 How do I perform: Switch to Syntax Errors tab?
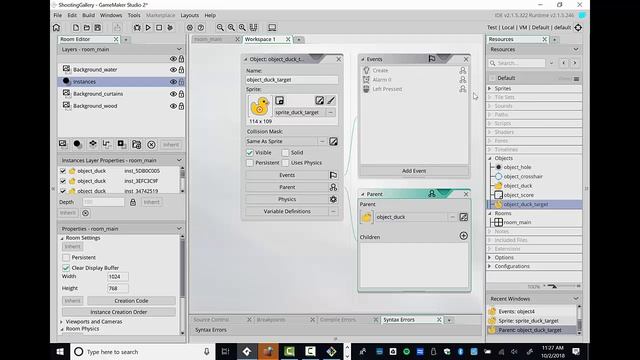click(399, 320)
